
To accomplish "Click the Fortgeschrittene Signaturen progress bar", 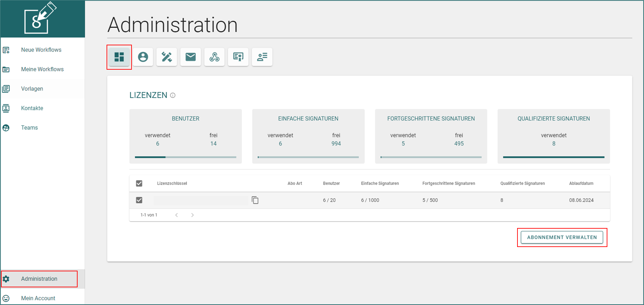I will [431, 157].
